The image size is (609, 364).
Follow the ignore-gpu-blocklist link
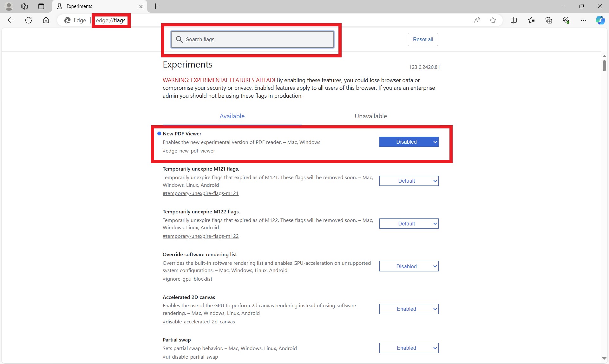[187, 279]
